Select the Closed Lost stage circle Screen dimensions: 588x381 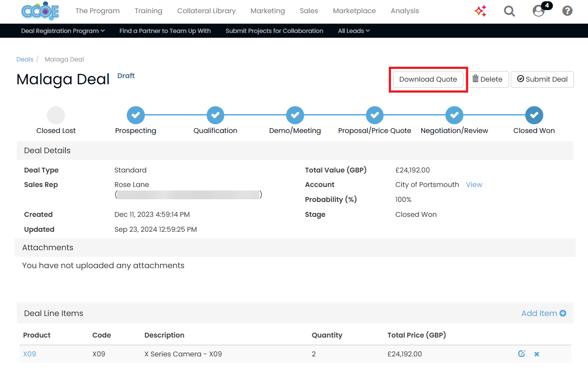tap(56, 115)
